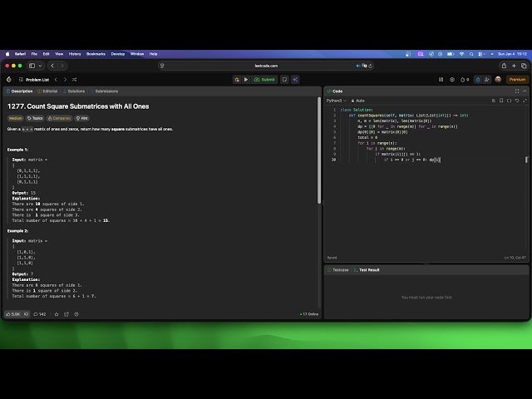
Task: Switch to the Editorial tab
Action: [x=47, y=91]
